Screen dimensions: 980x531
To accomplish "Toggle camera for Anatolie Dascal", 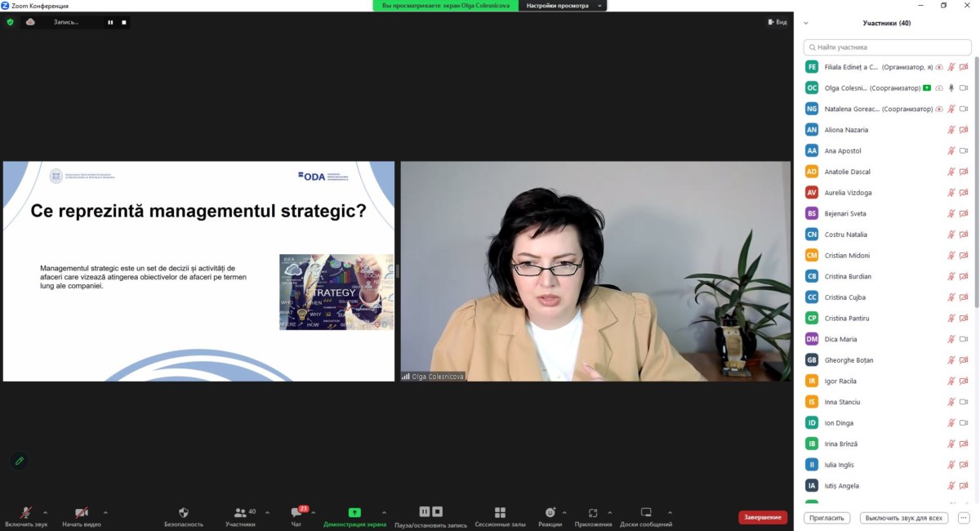I will point(964,172).
